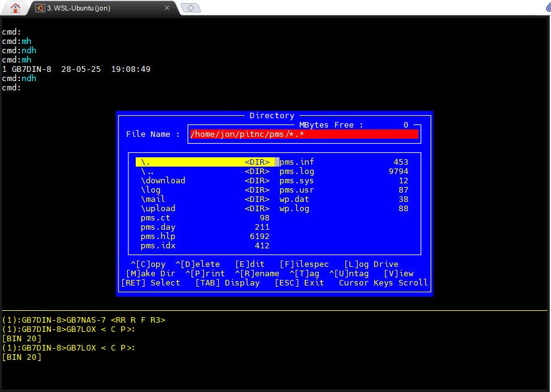This screenshot has width=551, height=392.
Task: Click the ^[C]opy command
Action: (x=148, y=264)
